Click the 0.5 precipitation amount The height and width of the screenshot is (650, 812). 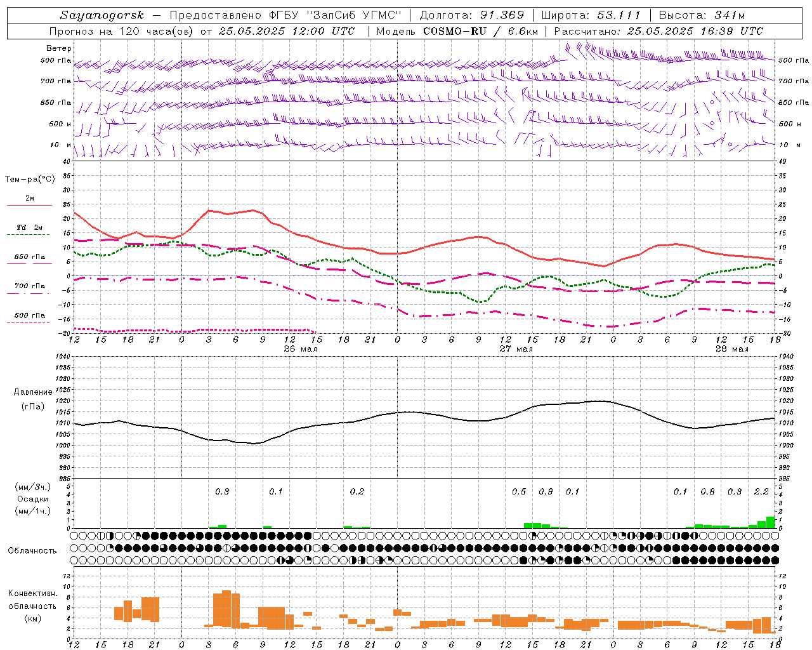coord(519,492)
